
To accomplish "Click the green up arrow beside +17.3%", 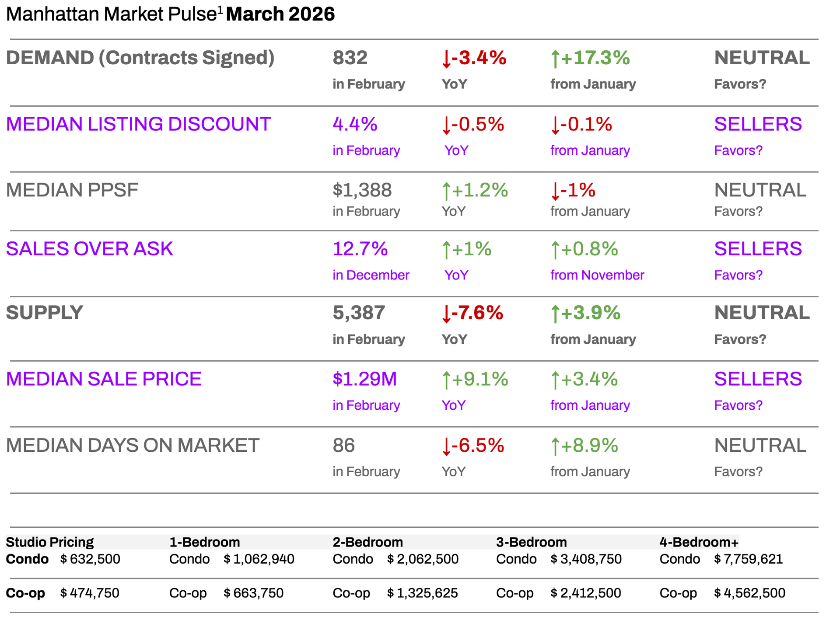I will point(555,59).
